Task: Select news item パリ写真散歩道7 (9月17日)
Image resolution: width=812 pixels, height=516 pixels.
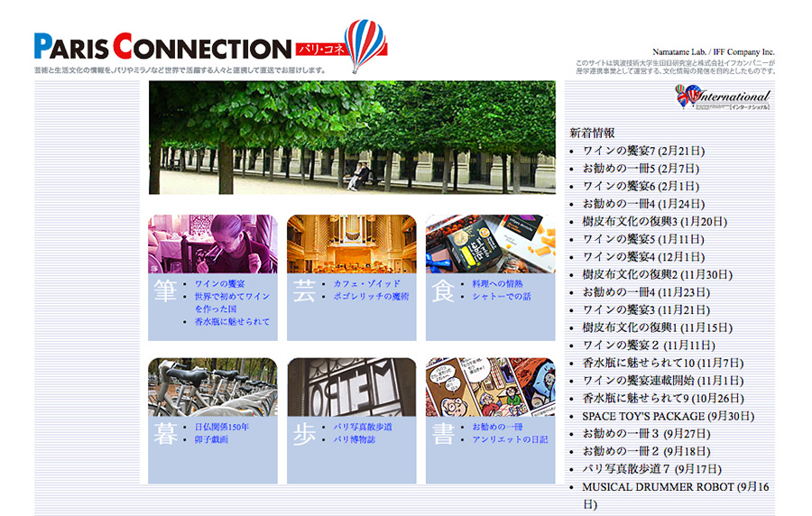Action: pyautogui.click(x=652, y=469)
